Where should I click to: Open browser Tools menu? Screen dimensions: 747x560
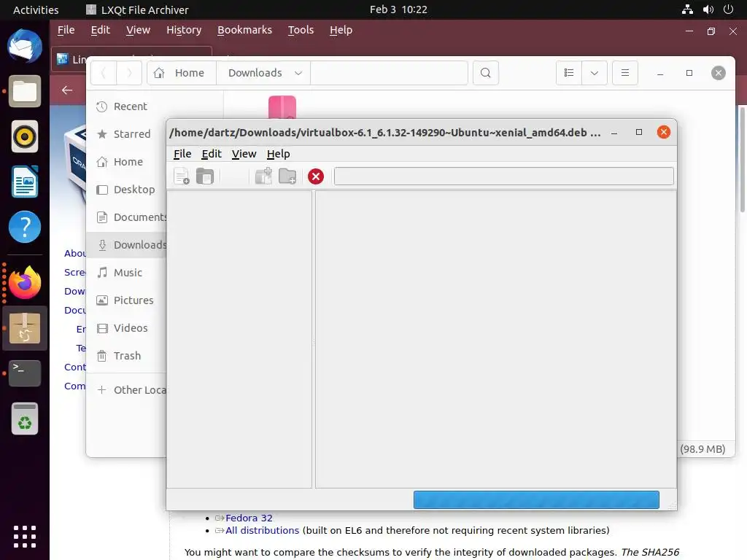coord(301,30)
